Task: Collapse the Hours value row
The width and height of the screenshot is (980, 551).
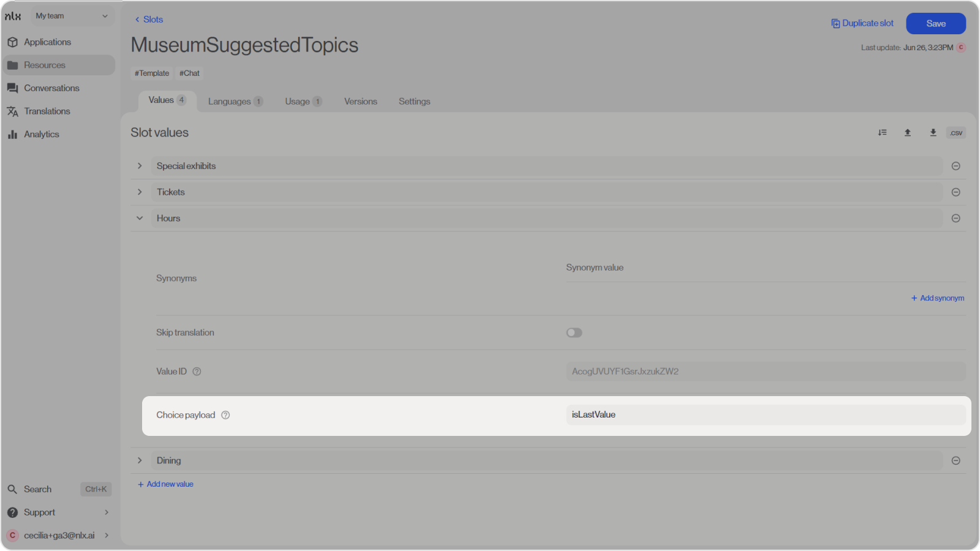Action: tap(140, 218)
